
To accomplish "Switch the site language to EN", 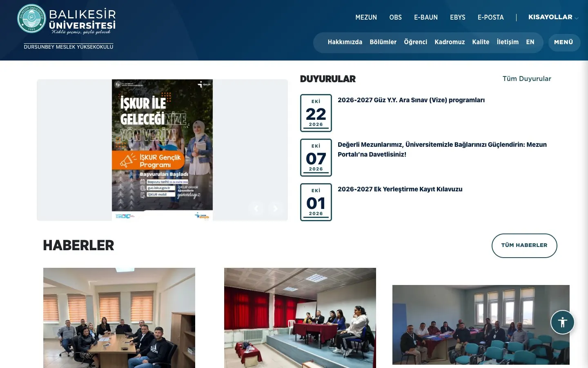I will point(530,42).
